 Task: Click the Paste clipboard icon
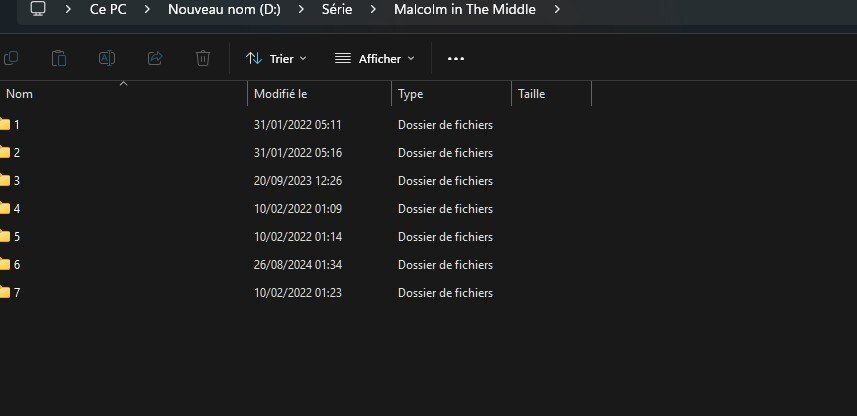pos(59,59)
